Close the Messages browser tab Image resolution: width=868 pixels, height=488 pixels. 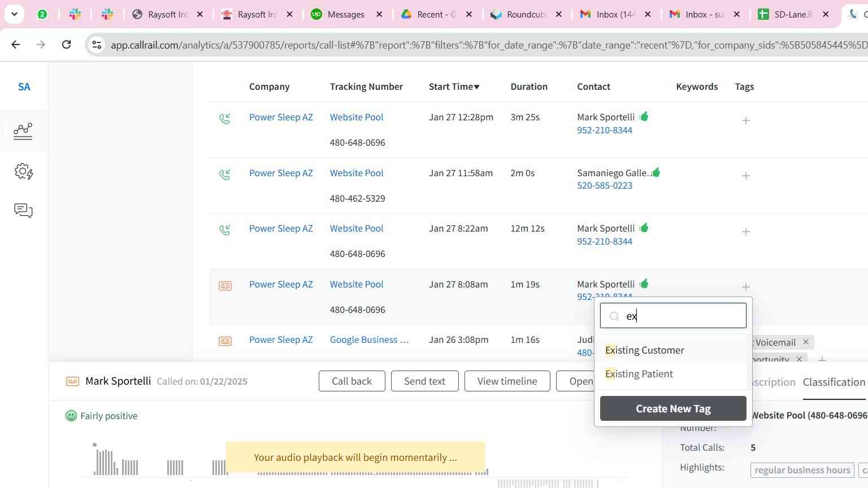pyautogui.click(x=379, y=14)
